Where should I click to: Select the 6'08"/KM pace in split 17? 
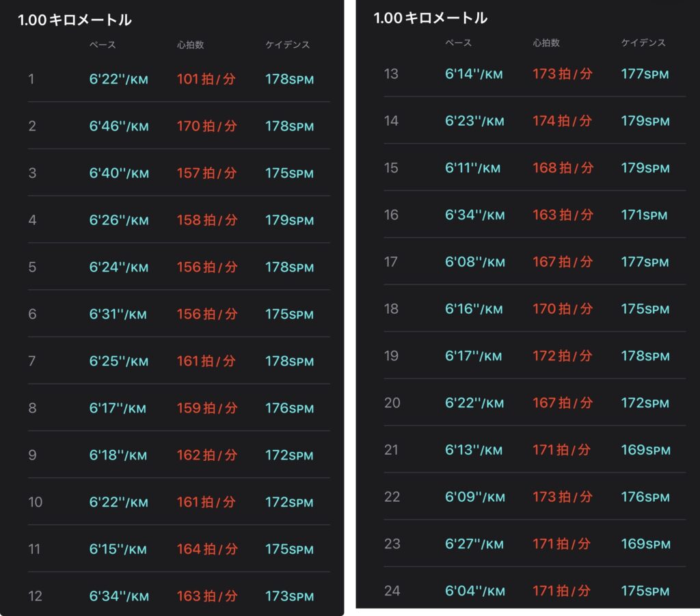(475, 262)
